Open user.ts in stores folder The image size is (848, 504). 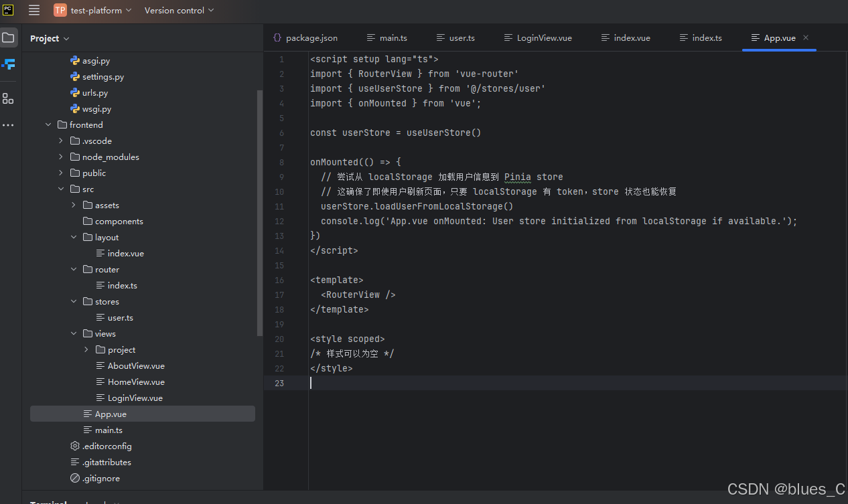coord(121,318)
